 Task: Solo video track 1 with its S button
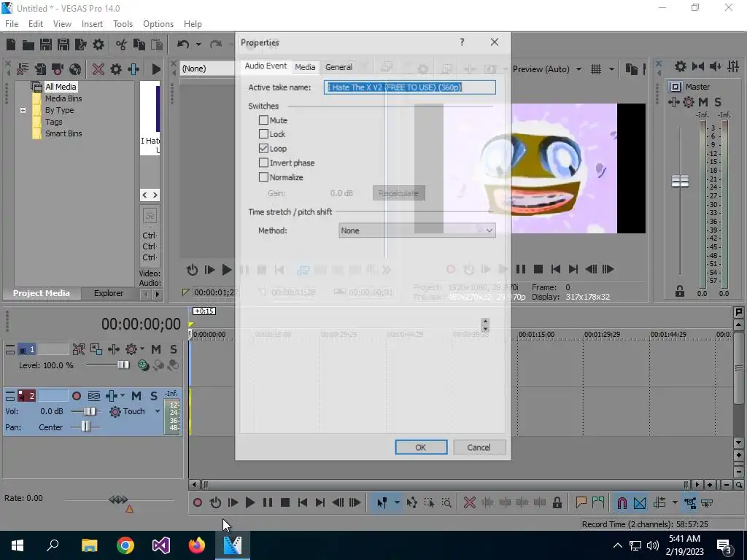click(174, 349)
